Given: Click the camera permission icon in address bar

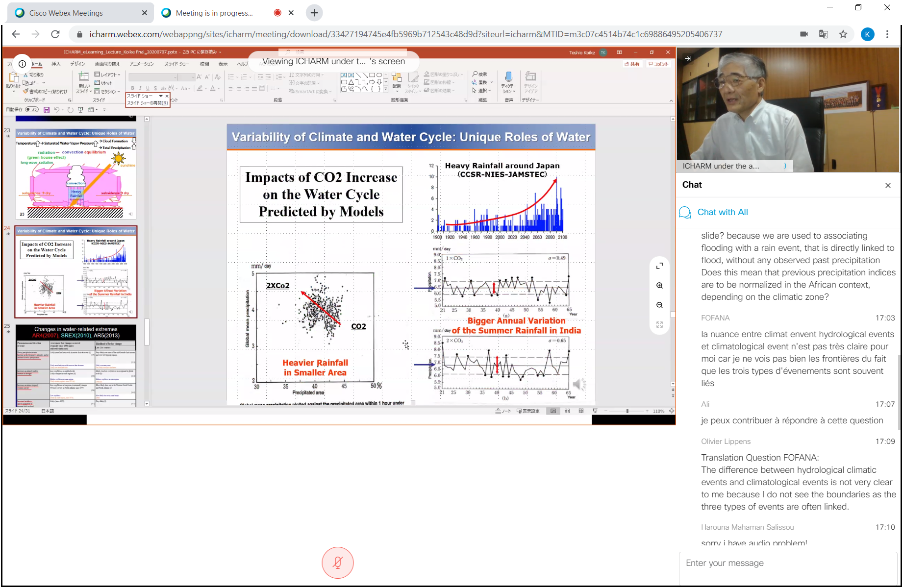Looking at the screenshot, I should [804, 34].
